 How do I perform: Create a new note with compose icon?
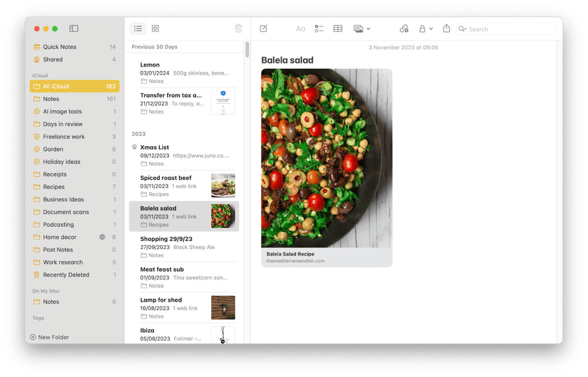pos(264,29)
